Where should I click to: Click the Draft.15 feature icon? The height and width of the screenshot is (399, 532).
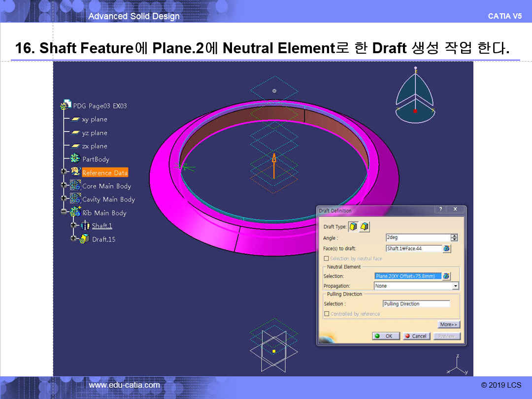pos(84,239)
